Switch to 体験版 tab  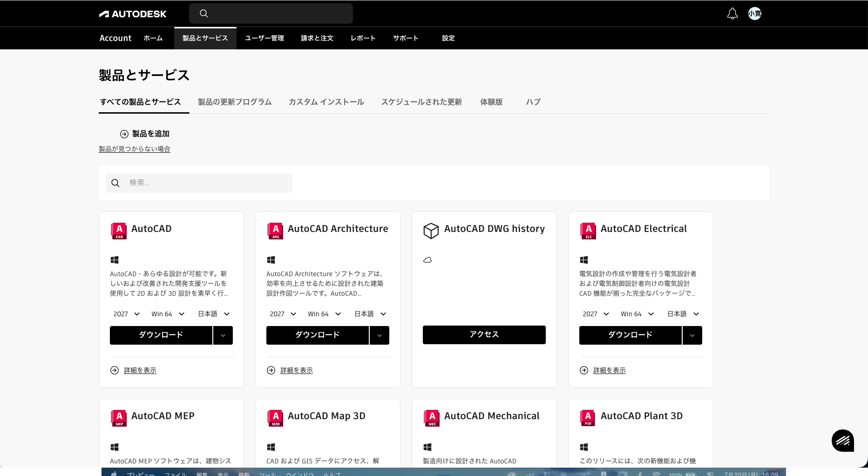492,102
